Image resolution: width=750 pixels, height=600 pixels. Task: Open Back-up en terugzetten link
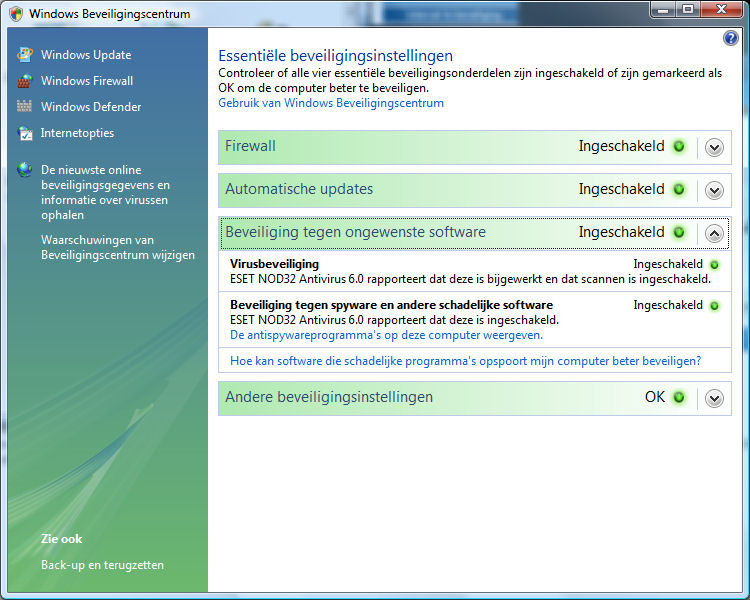coord(102,565)
